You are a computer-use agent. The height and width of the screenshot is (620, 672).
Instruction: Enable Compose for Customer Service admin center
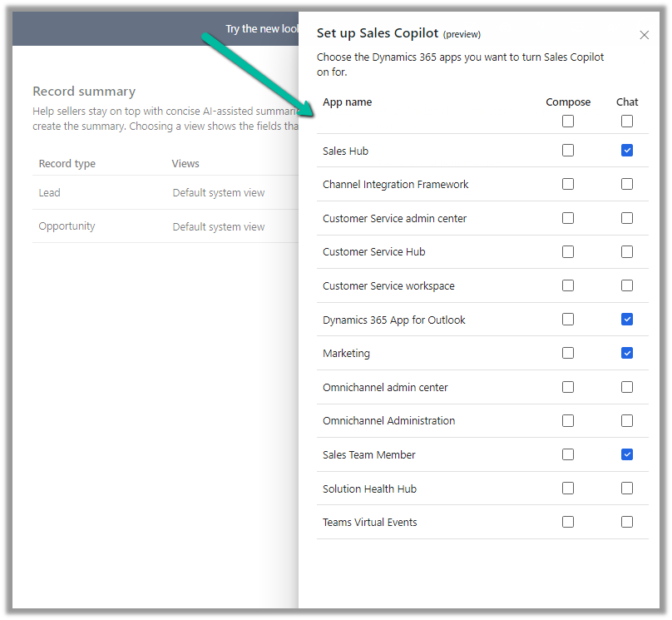click(x=568, y=218)
